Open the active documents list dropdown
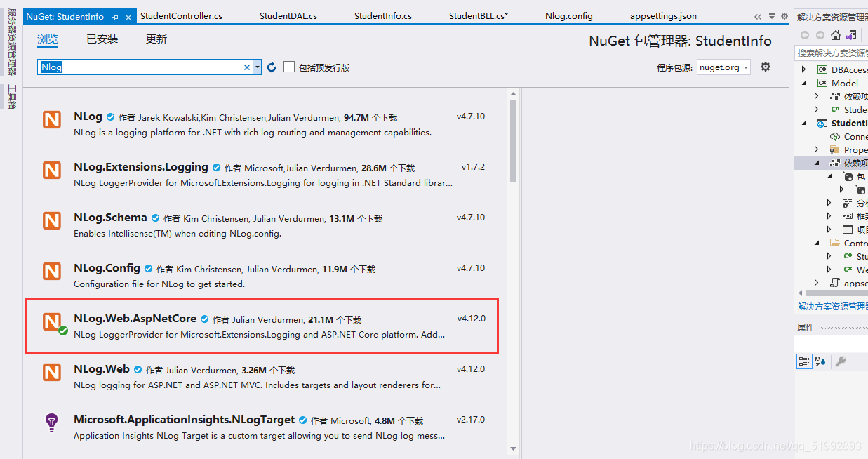The image size is (868, 459). click(x=771, y=16)
